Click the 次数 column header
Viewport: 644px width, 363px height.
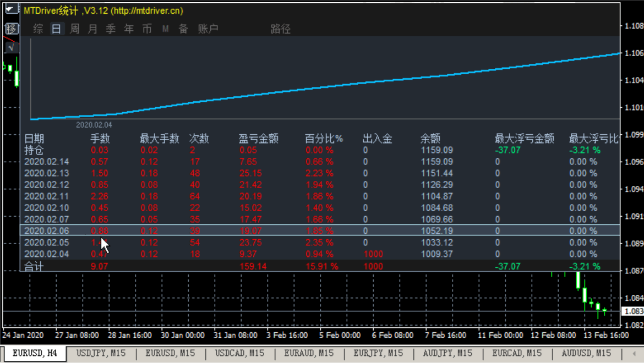pos(199,139)
